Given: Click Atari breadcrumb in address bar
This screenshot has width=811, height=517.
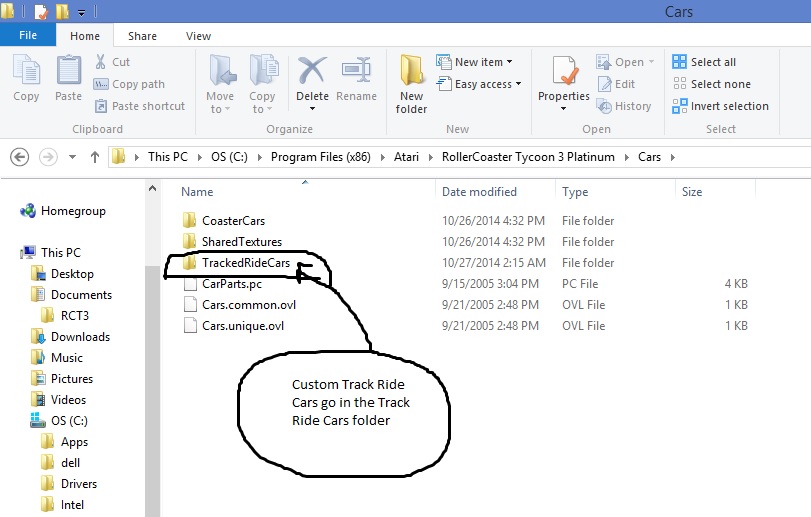Looking at the screenshot, I should (x=406, y=157).
